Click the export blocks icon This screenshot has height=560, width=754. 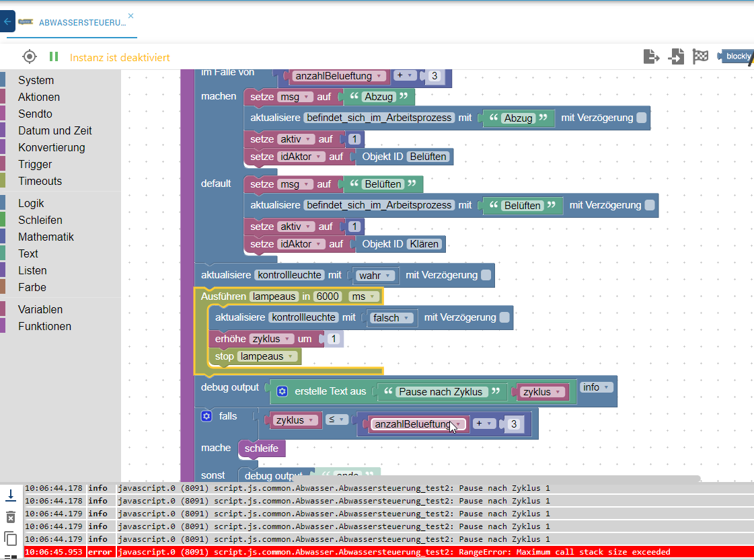651,56
